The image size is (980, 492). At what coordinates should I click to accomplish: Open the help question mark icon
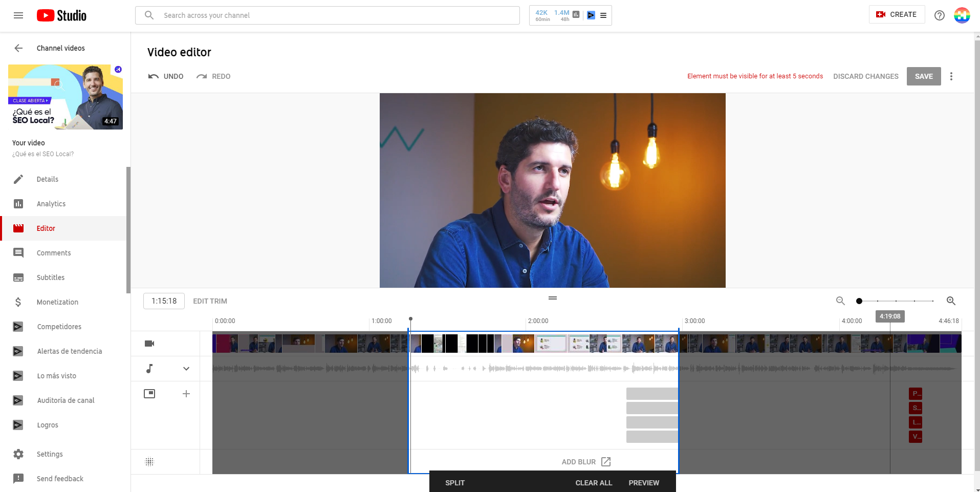point(940,15)
